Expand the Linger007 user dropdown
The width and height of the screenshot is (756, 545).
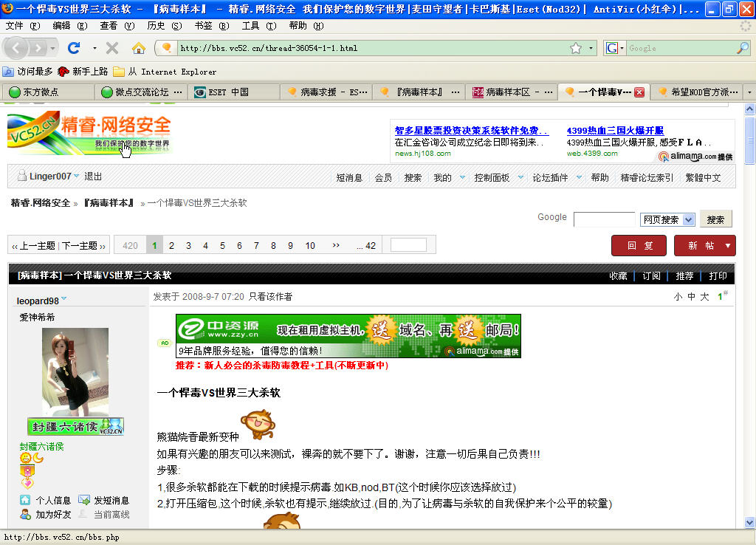point(76,176)
